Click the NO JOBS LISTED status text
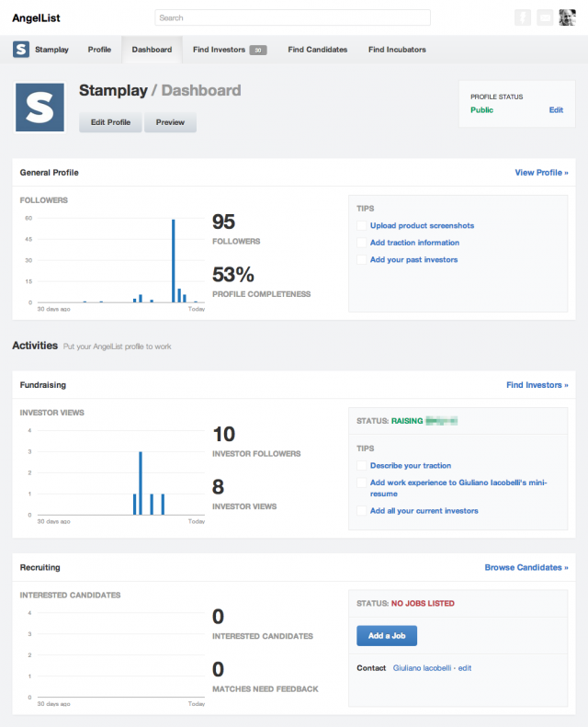Viewport: 588px width, 727px height. 423,603
